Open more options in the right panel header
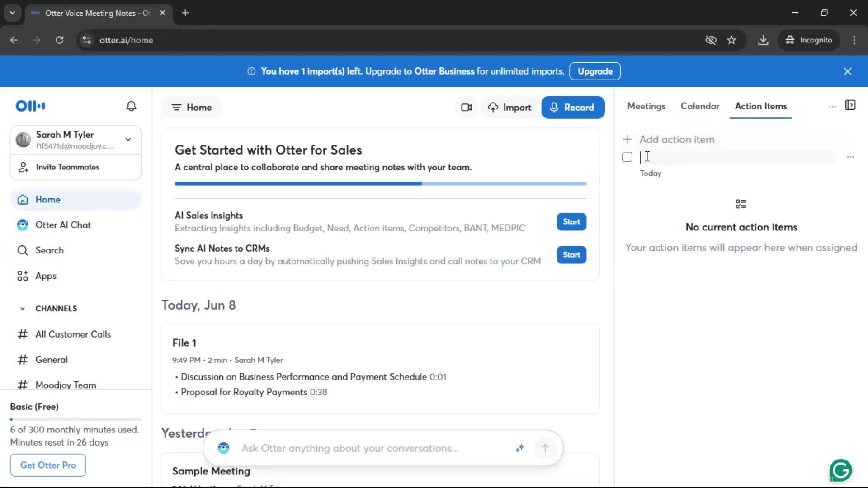 (x=832, y=107)
